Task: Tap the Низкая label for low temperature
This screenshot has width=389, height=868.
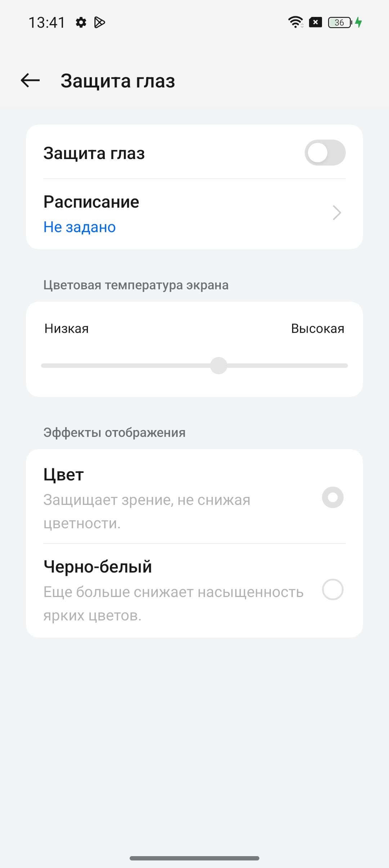Action: [x=67, y=329]
